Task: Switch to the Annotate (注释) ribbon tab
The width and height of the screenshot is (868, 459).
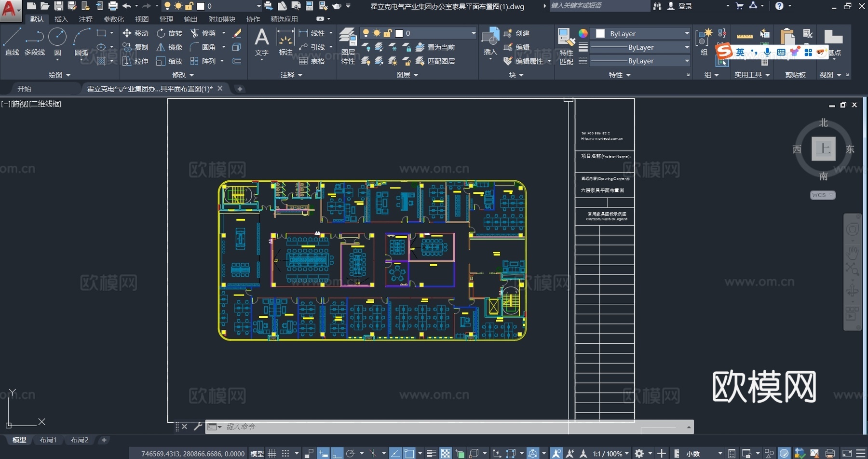Action: [86, 19]
